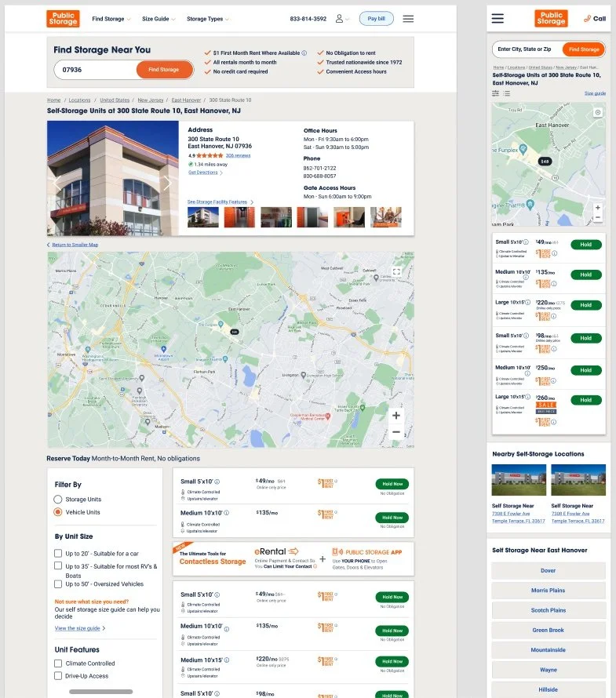The height and width of the screenshot is (698, 616).
Task: Select Mountainside nearby location
Action: 549,650
